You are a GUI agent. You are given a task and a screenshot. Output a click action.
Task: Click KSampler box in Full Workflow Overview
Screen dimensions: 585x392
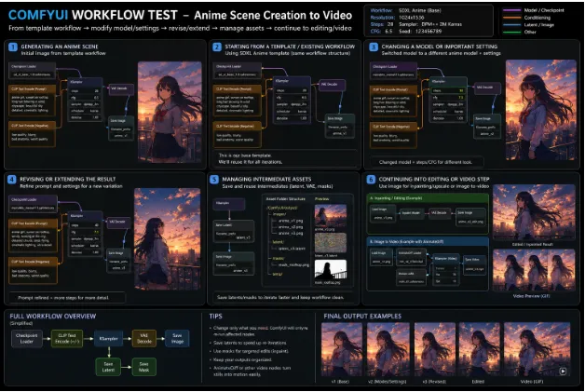[x=109, y=338]
